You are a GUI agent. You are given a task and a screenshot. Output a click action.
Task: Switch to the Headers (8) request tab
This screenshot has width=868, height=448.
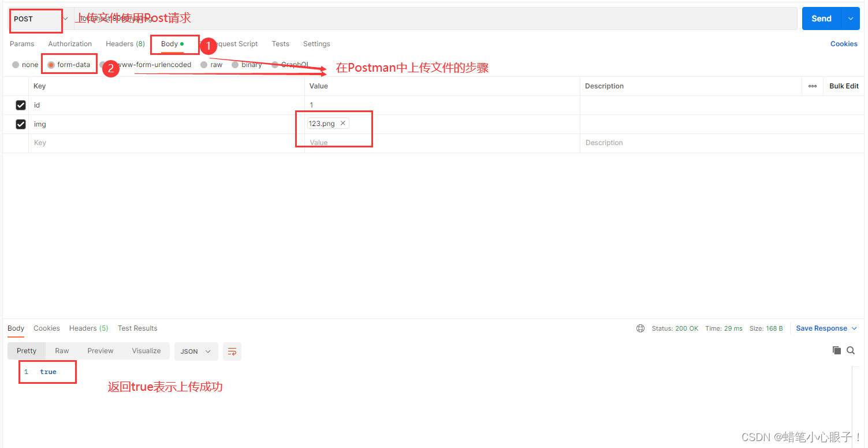[125, 43]
